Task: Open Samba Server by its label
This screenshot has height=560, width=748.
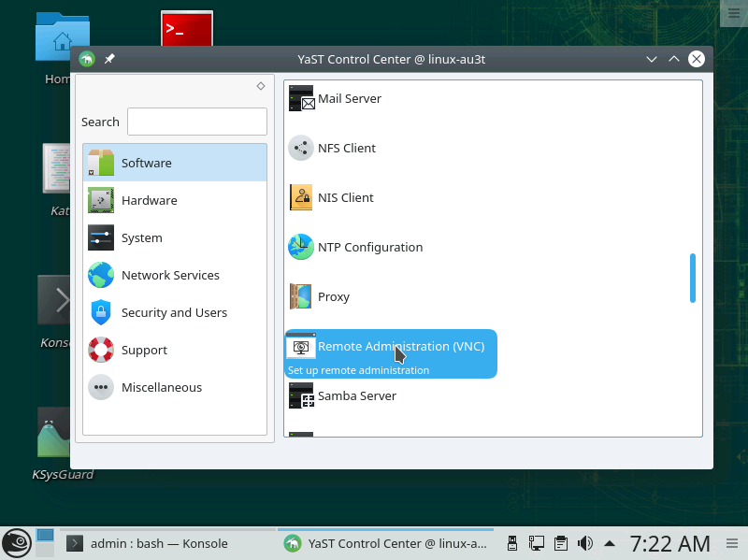Action: pos(357,396)
